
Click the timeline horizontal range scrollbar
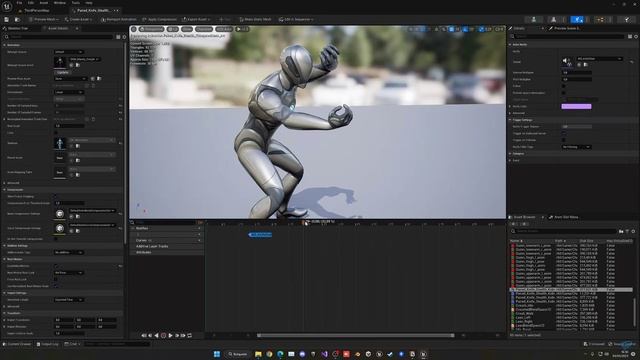click(356, 336)
